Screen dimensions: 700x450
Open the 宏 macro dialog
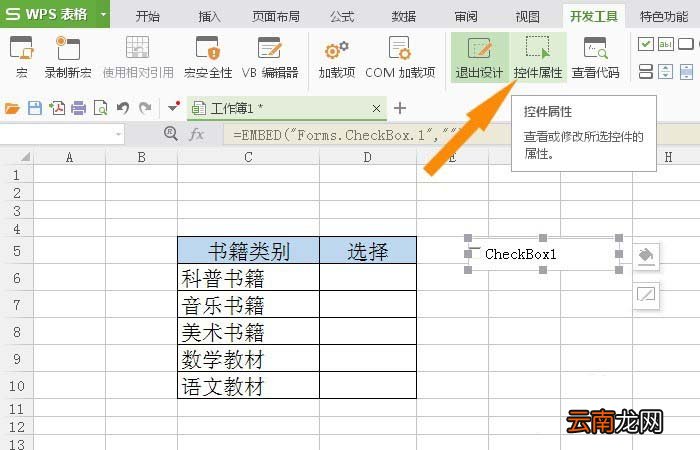(x=21, y=57)
